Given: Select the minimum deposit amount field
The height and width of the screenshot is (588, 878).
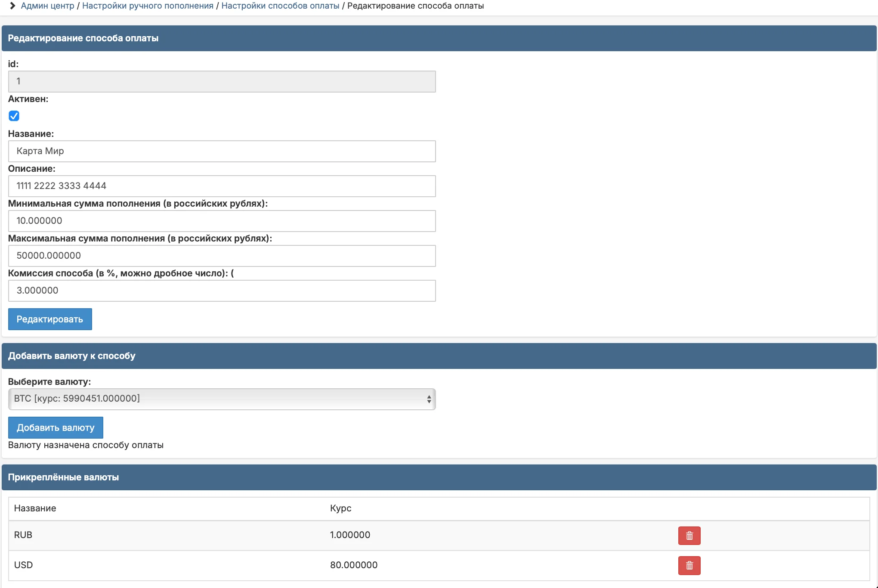Looking at the screenshot, I should (222, 221).
